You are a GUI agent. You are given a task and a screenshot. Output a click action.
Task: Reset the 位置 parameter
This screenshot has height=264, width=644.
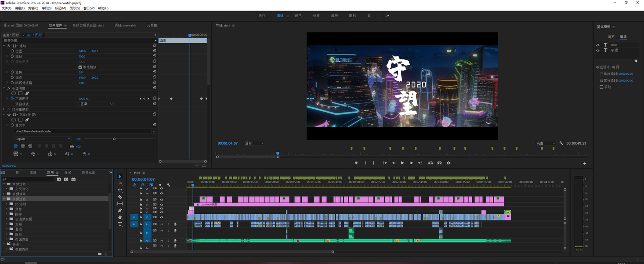tap(155, 51)
